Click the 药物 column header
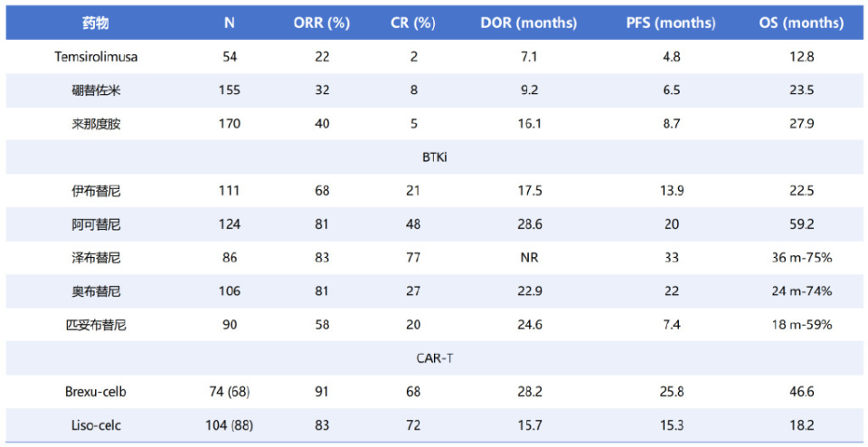This screenshot has height=447, width=868. click(95, 24)
